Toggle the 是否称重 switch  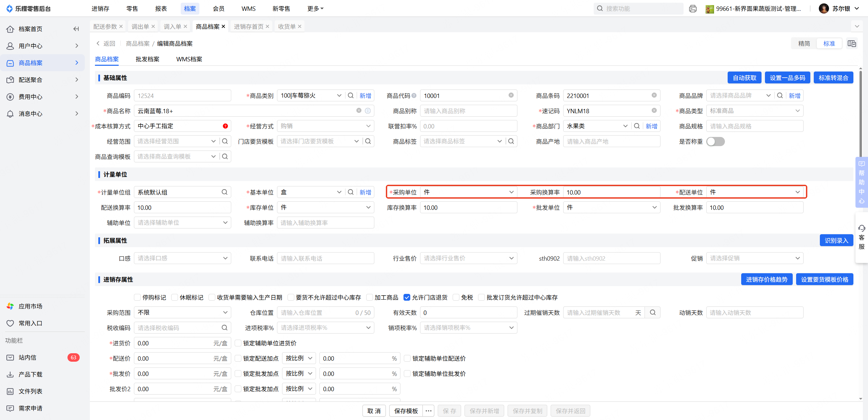pyautogui.click(x=715, y=141)
